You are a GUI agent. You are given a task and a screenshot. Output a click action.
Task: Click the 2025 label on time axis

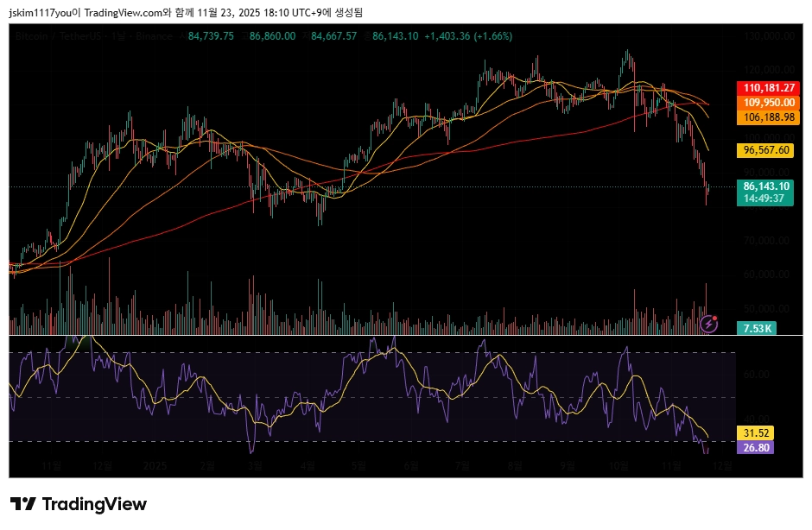(x=155, y=466)
